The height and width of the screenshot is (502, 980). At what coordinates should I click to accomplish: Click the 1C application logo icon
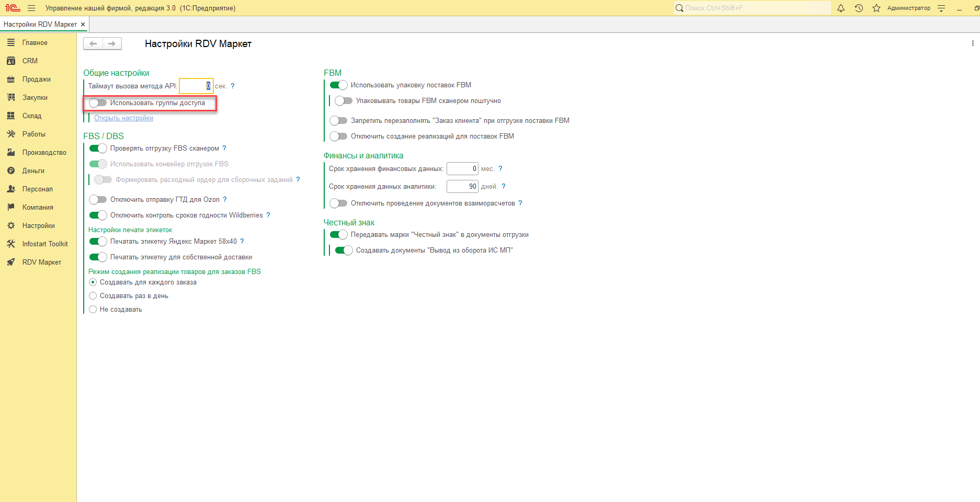point(13,8)
